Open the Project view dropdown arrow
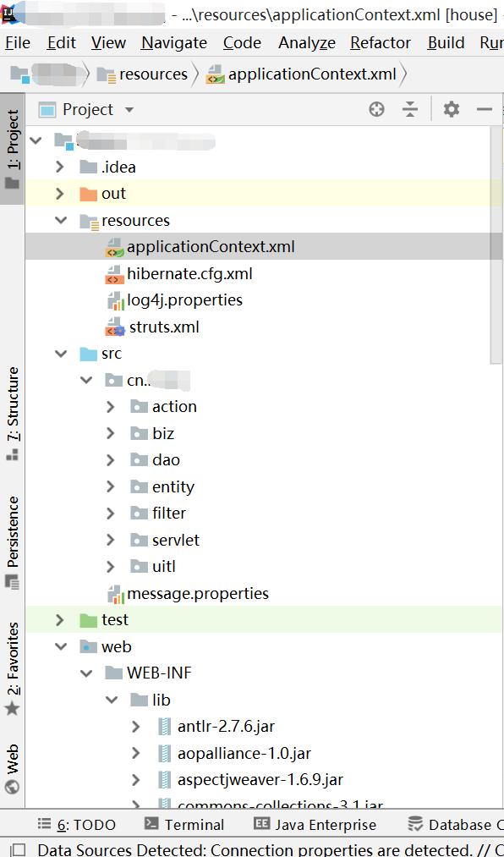504x857 pixels. pos(129,110)
